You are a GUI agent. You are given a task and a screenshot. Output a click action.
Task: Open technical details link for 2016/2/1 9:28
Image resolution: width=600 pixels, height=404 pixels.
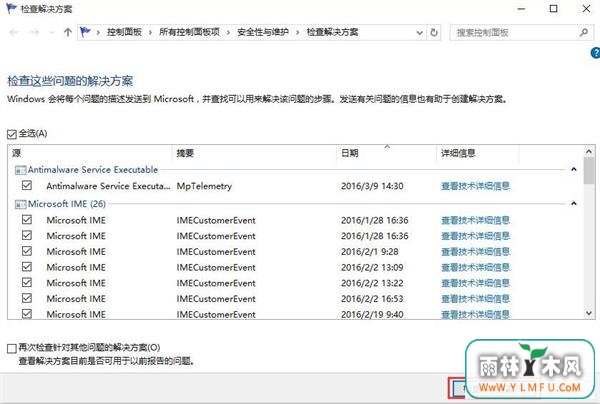475,251
